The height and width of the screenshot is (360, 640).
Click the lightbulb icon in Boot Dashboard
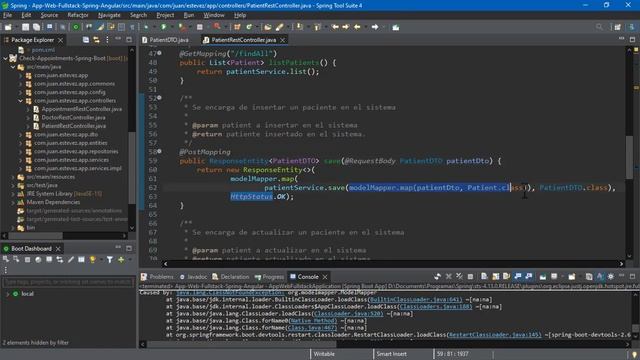click(93, 260)
